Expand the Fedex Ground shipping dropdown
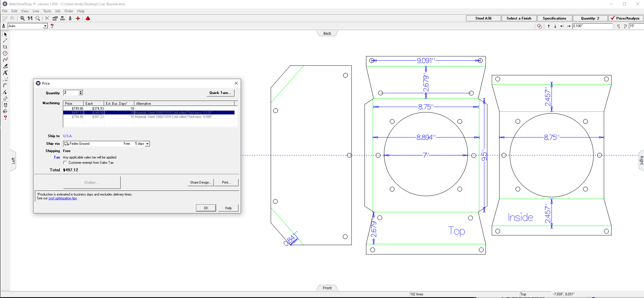 148,144
